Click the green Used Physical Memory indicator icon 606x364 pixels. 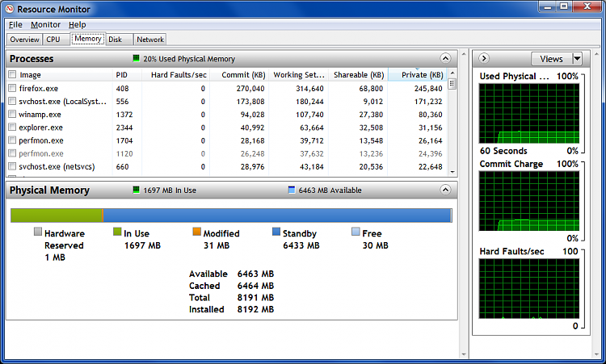(136, 58)
